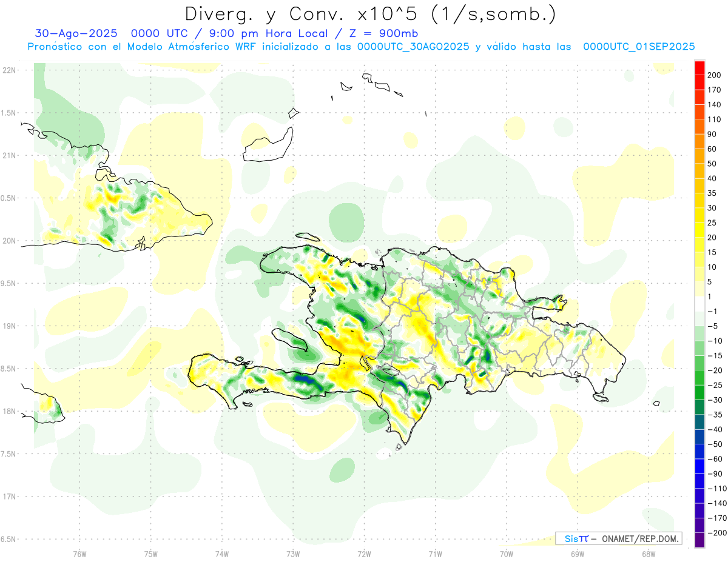Click the date text '30-Ago-2025'
Viewport: 728px width, 562px height.
pos(76,33)
